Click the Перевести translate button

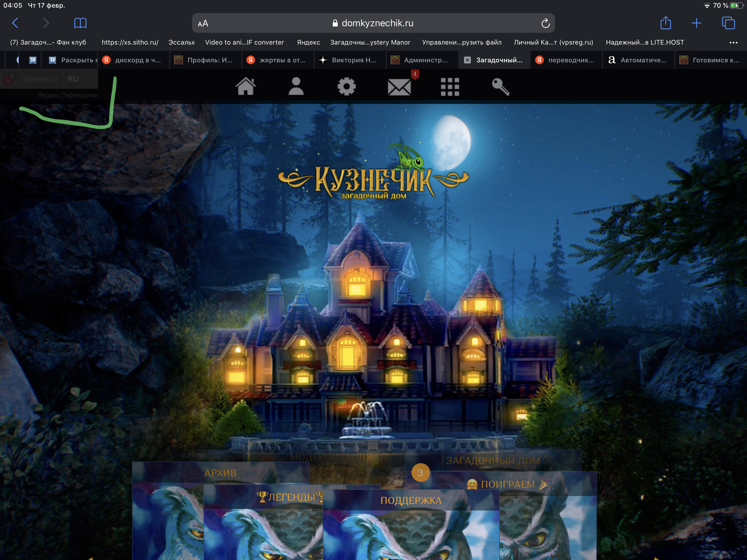[x=32, y=79]
